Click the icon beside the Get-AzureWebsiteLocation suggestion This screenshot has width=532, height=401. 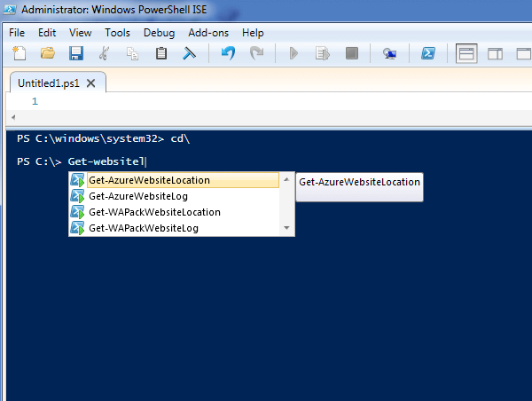click(77, 180)
